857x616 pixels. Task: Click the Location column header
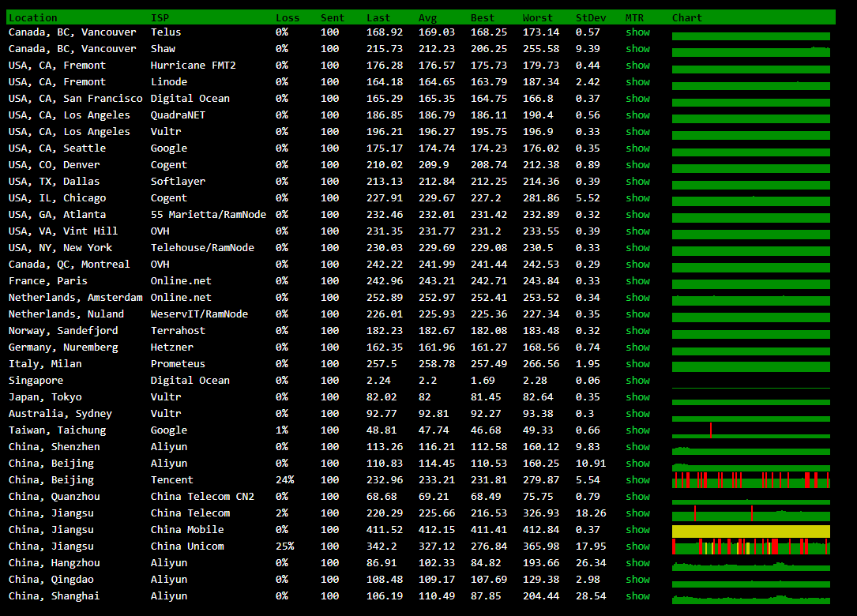click(33, 17)
